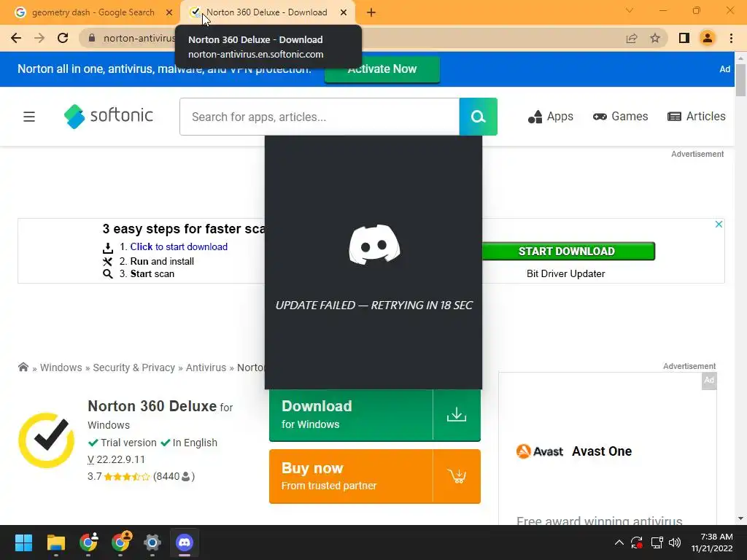Show hidden system tray icons
The height and width of the screenshot is (560, 747).
tap(619, 542)
